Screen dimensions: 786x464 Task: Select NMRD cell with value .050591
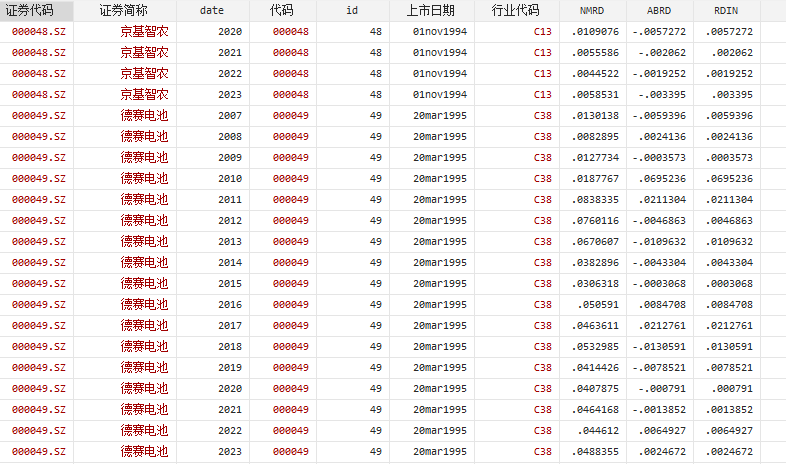click(x=599, y=305)
